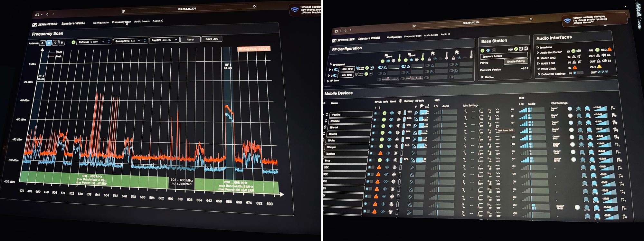Switch to Audio IO tab in right window
This screenshot has height=241, width=644.
pyautogui.click(x=445, y=34)
